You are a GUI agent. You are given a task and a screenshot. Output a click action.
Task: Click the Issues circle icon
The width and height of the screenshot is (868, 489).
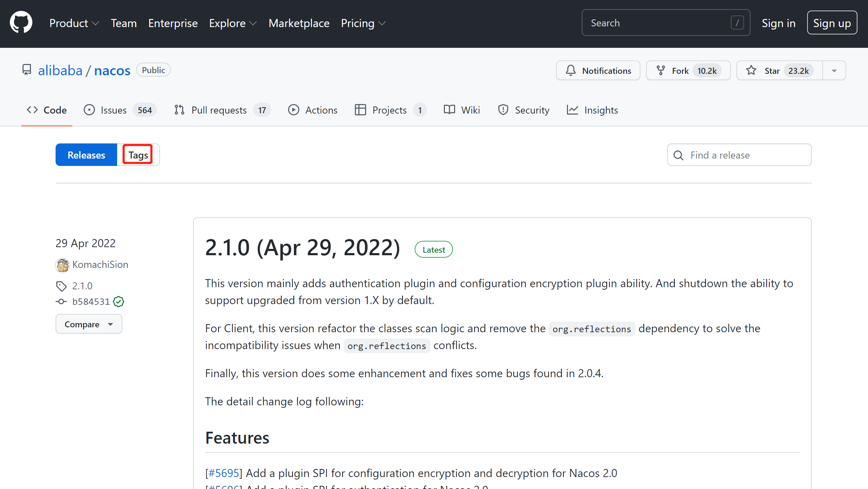click(x=89, y=110)
